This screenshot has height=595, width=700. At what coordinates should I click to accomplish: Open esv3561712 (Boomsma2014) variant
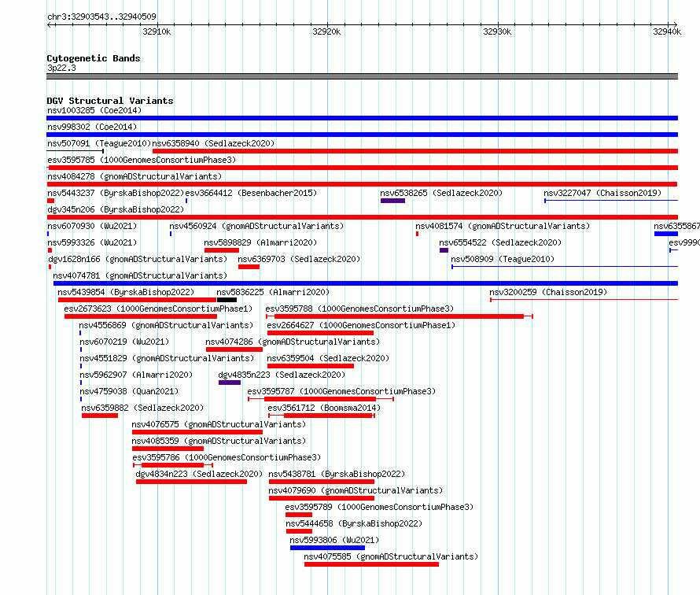324,408
